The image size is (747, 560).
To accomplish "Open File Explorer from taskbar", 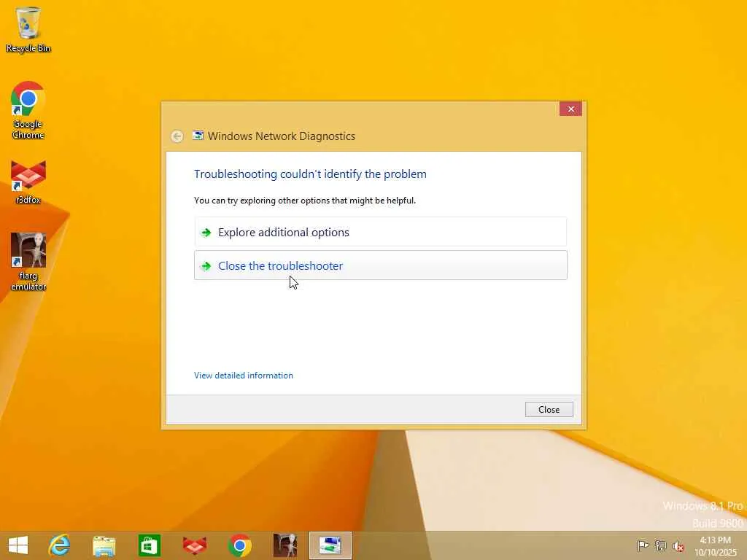I will (x=104, y=545).
